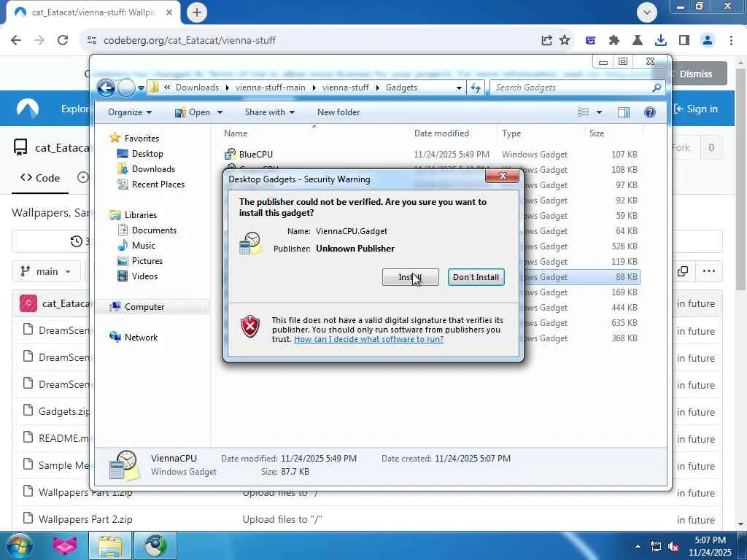Image resolution: width=747 pixels, height=560 pixels.
Task: Open browser profile avatar
Action: (x=708, y=41)
